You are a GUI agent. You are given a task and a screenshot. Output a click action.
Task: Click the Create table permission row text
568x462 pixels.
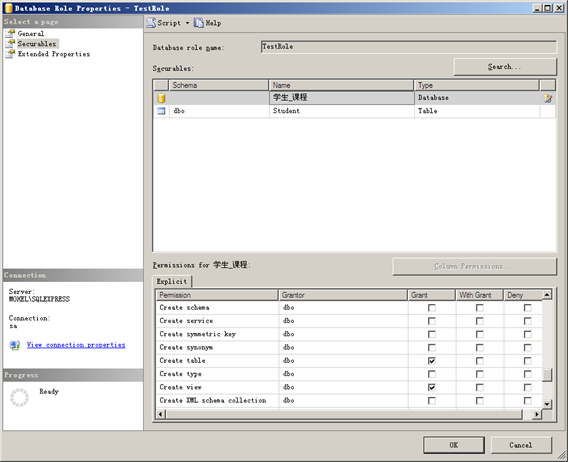(183, 361)
